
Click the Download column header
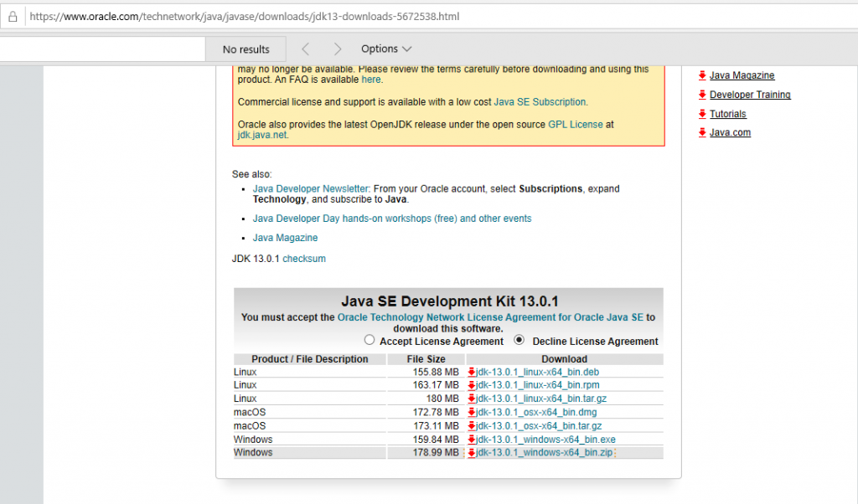(564, 359)
